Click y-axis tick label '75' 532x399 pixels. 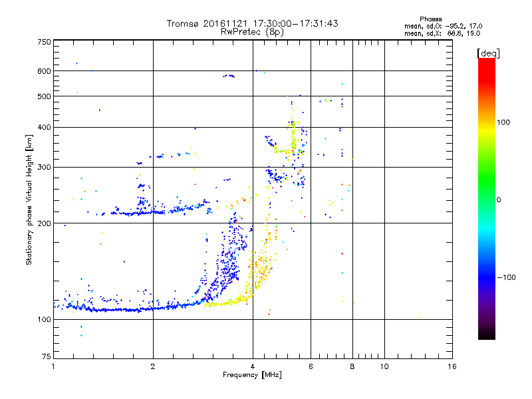(x=46, y=356)
